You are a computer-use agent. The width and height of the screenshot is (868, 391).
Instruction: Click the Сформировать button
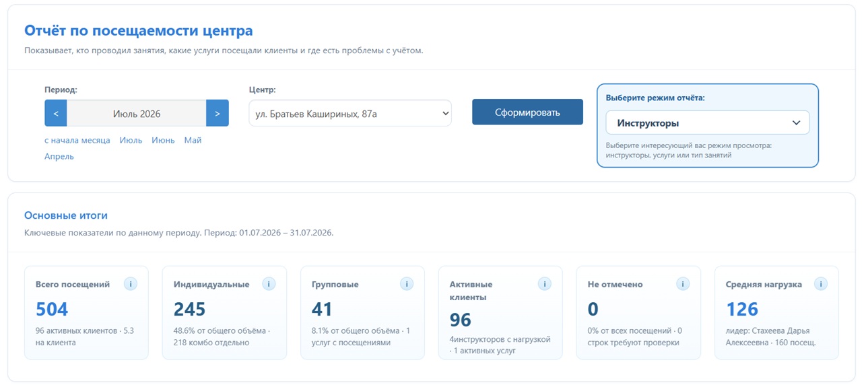click(x=527, y=112)
